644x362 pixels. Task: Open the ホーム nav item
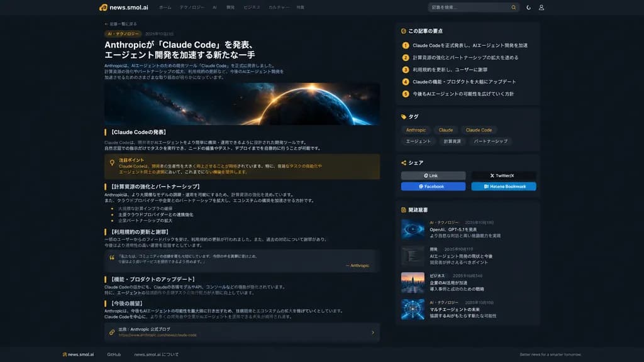pos(165,8)
